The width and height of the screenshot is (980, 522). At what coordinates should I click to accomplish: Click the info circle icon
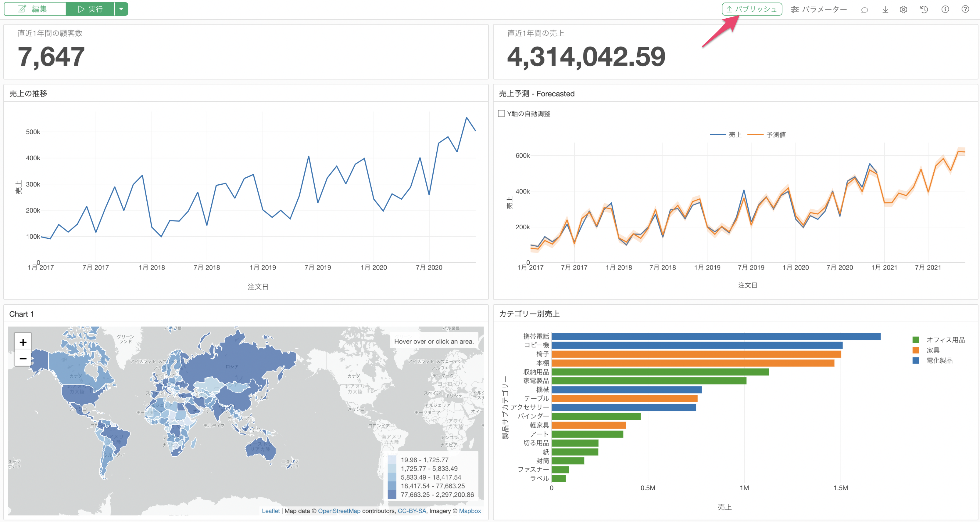coord(945,10)
